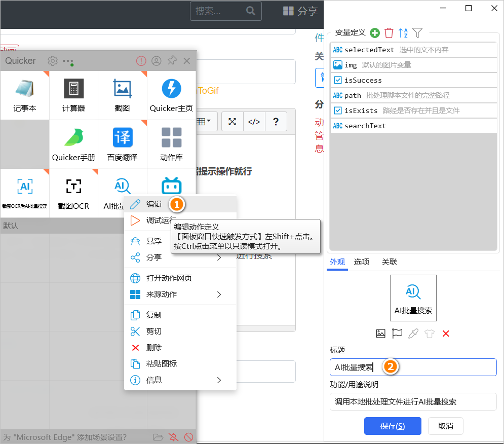Expand the 分享 submenu
Viewport: 504px width, 444px height.
tap(180, 257)
